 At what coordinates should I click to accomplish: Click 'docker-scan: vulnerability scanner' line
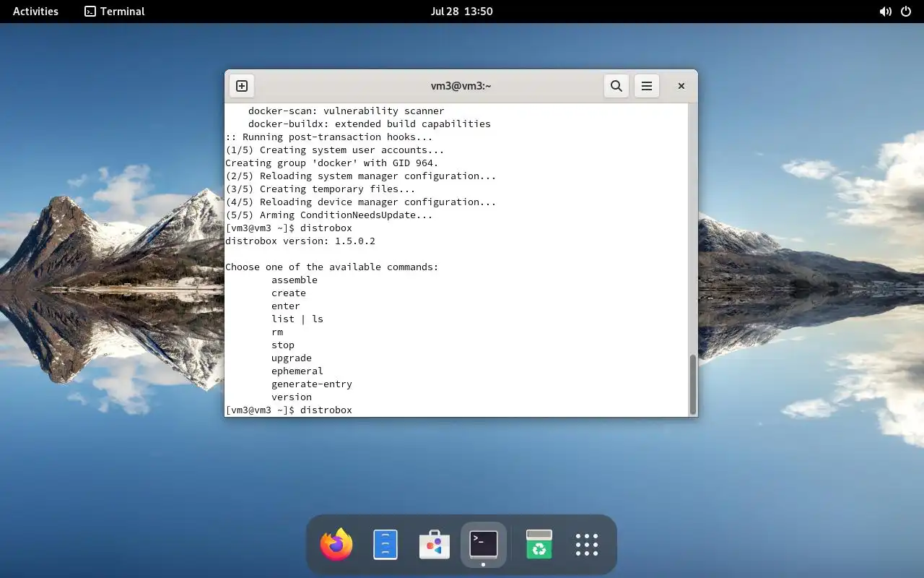346,111
